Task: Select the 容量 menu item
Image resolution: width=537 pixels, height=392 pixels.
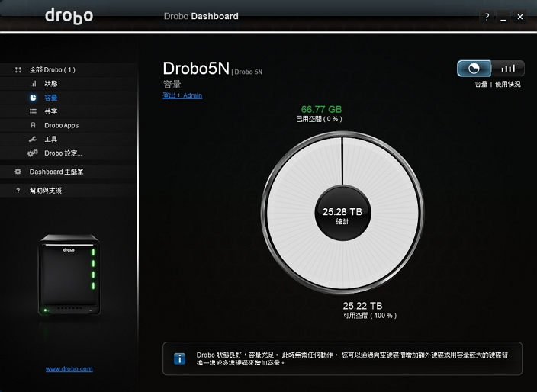Action: coord(69,98)
